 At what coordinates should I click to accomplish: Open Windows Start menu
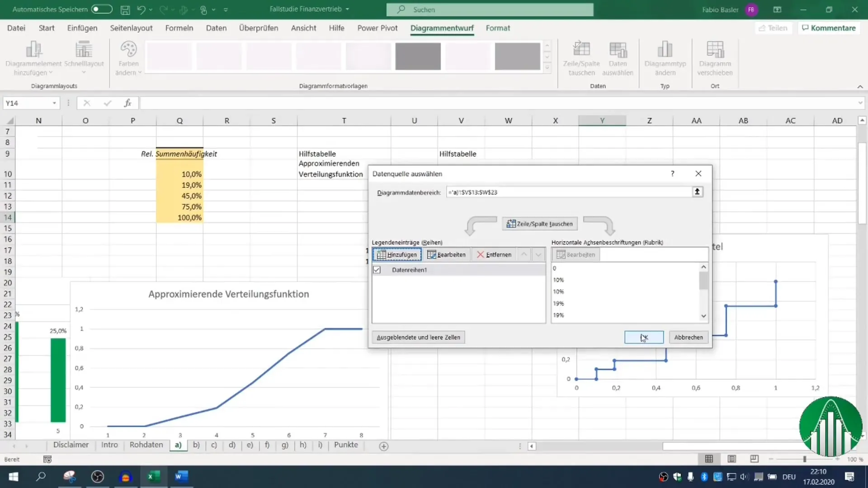(x=14, y=477)
